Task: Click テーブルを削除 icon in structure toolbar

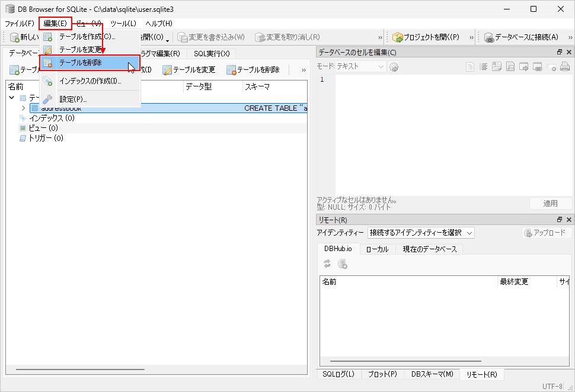Action: tap(232, 70)
